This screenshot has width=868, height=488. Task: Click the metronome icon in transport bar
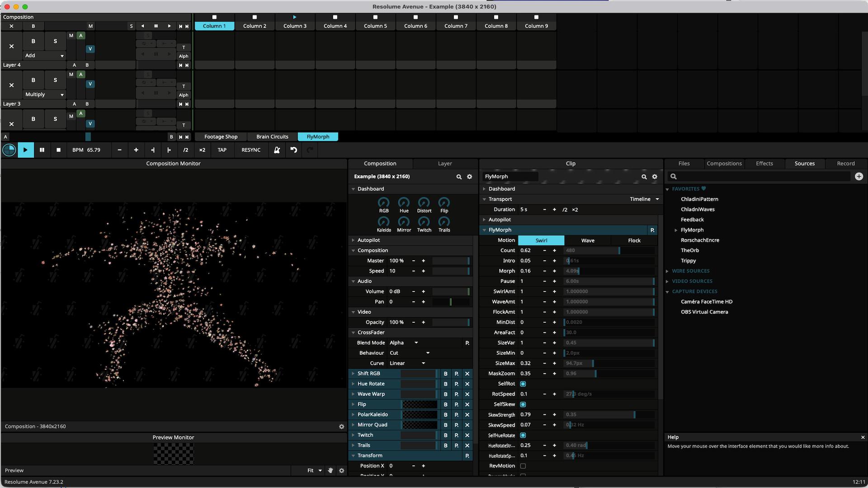(277, 150)
